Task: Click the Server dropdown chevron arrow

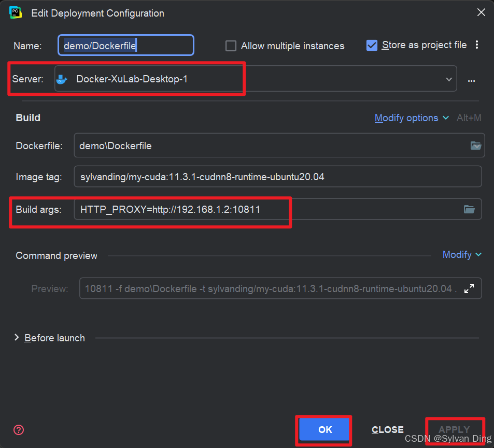Action: tap(449, 79)
